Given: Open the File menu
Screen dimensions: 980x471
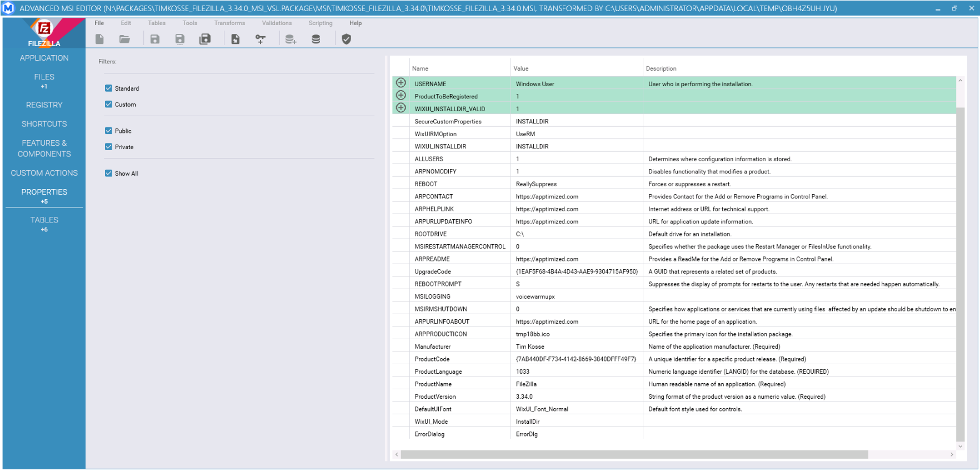Looking at the screenshot, I should click(x=99, y=23).
